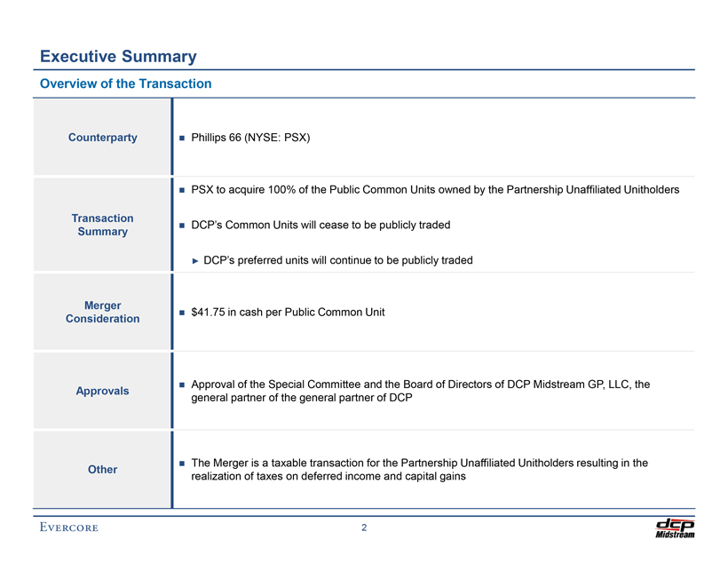Select the Executive Summary title
The height and width of the screenshot is (563, 728).
tap(118, 57)
